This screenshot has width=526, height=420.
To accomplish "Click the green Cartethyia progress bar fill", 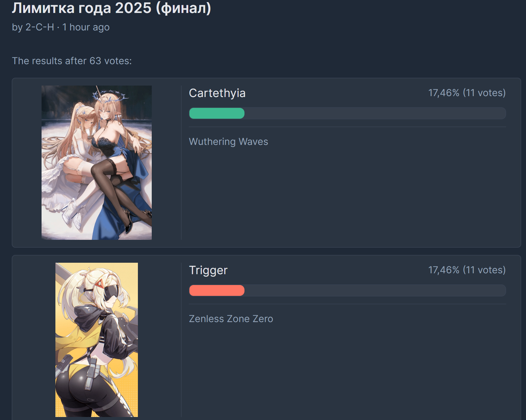I will pyautogui.click(x=217, y=113).
